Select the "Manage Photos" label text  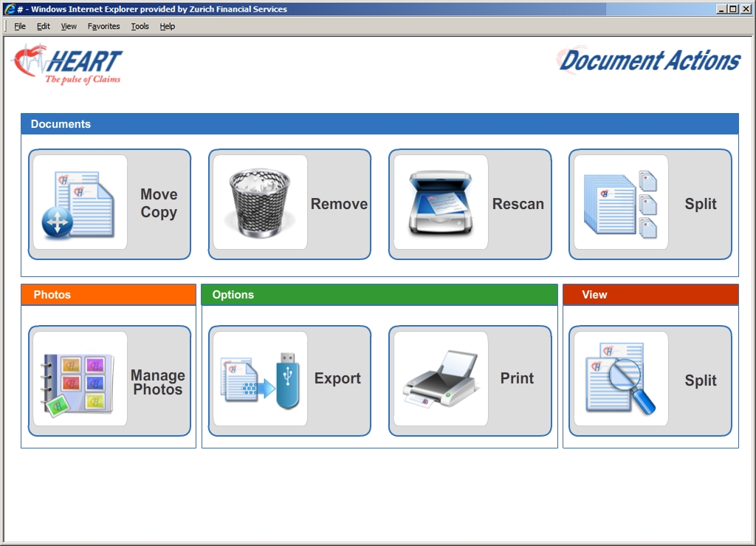coord(158,382)
